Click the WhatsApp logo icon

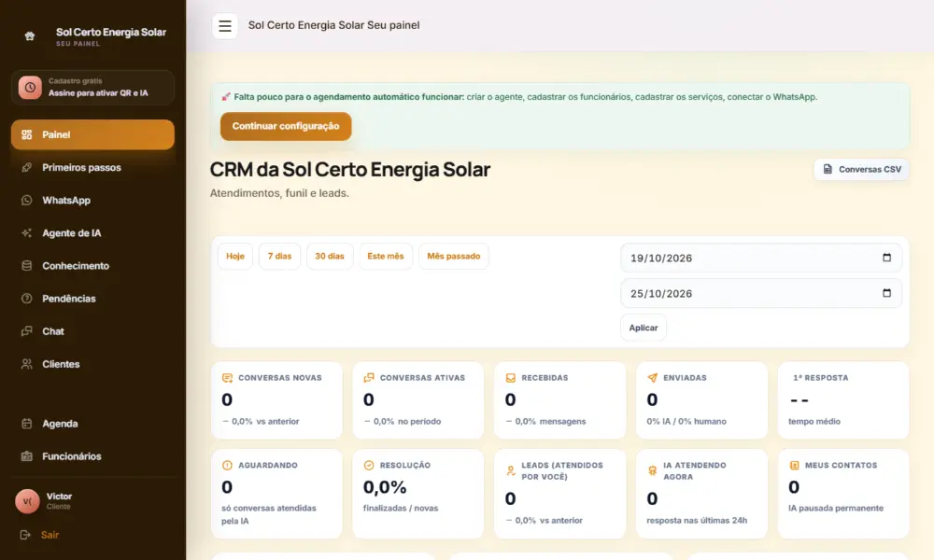pos(27,200)
